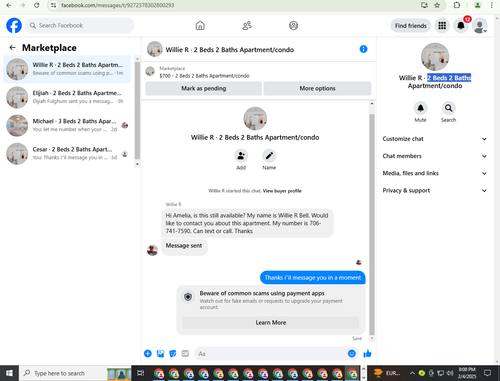
Task: Click More options button
Action: tap(317, 88)
